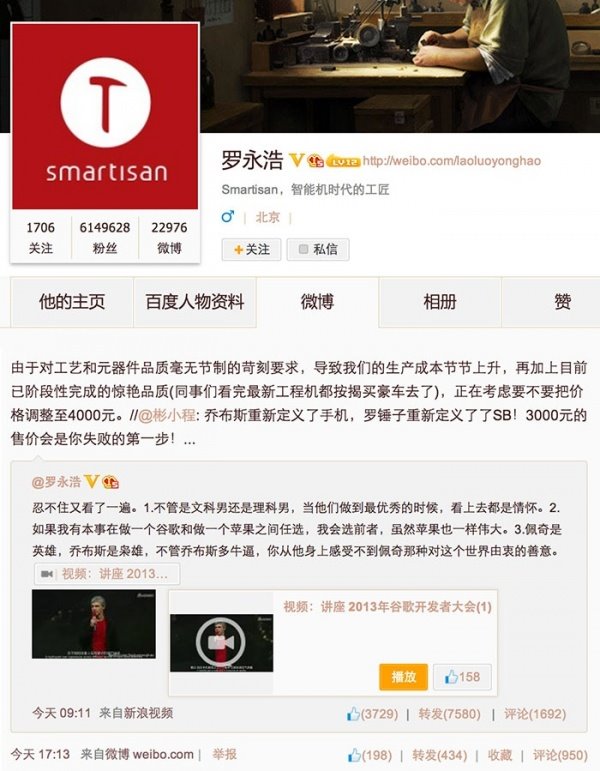Follow the user with the +关注 button
Screen dimensions: 600x771
251,249
